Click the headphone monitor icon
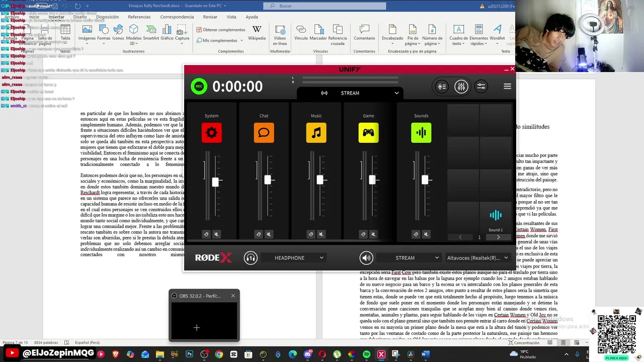 (x=251, y=258)
